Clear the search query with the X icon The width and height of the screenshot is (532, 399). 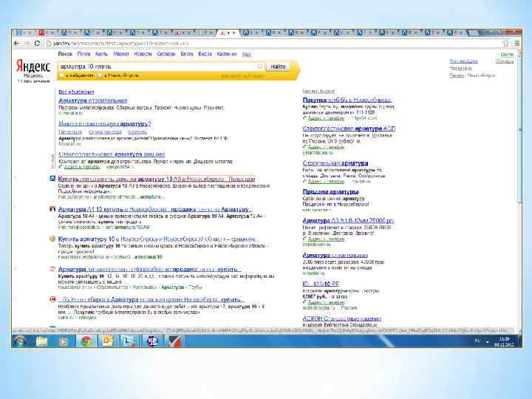click(x=260, y=66)
